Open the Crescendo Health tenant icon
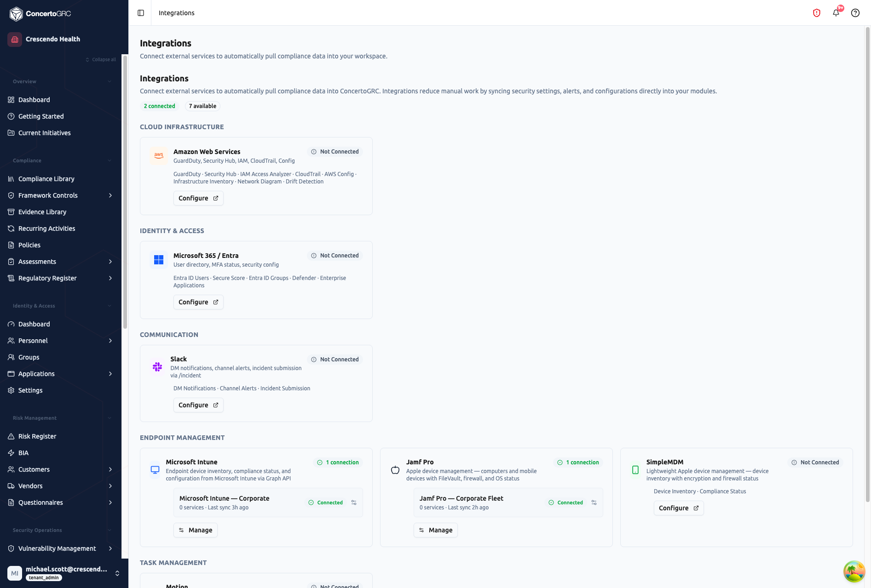The width and height of the screenshot is (871, 588). (15, 39)
